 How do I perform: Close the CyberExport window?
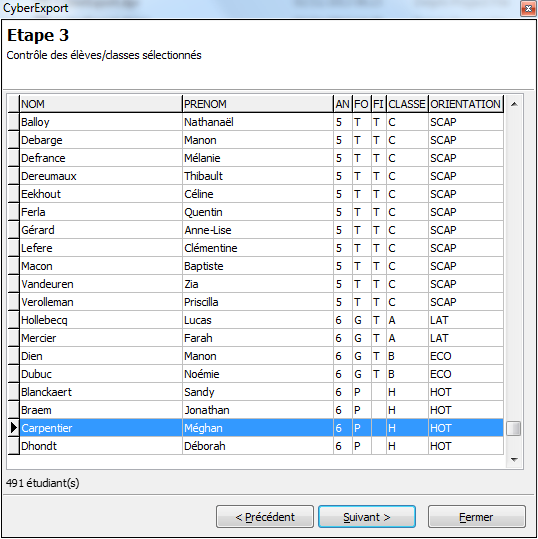click(x=528, y=9)
